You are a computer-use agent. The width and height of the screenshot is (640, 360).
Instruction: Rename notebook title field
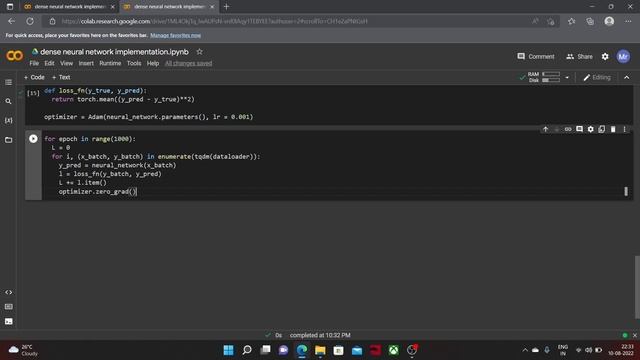point(114,52)
